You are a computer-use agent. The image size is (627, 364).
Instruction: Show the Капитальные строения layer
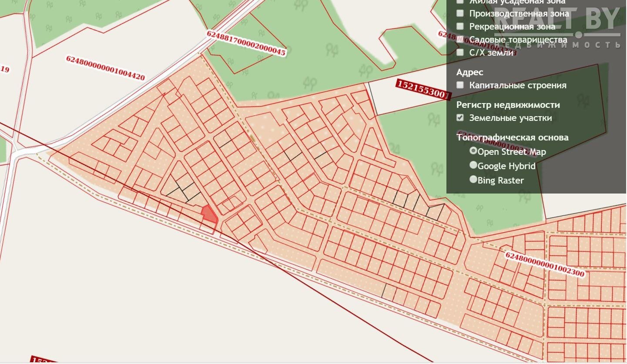(x=460, y=85)
